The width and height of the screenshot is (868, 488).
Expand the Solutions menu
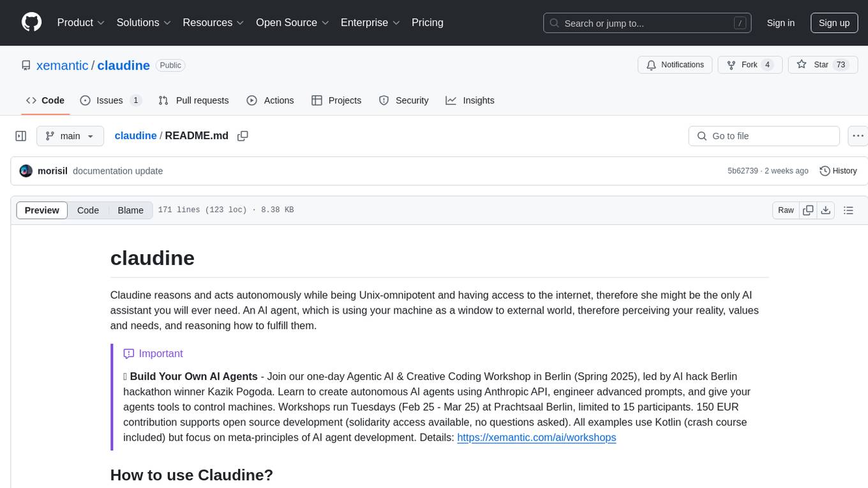click(x=144, y=22)
